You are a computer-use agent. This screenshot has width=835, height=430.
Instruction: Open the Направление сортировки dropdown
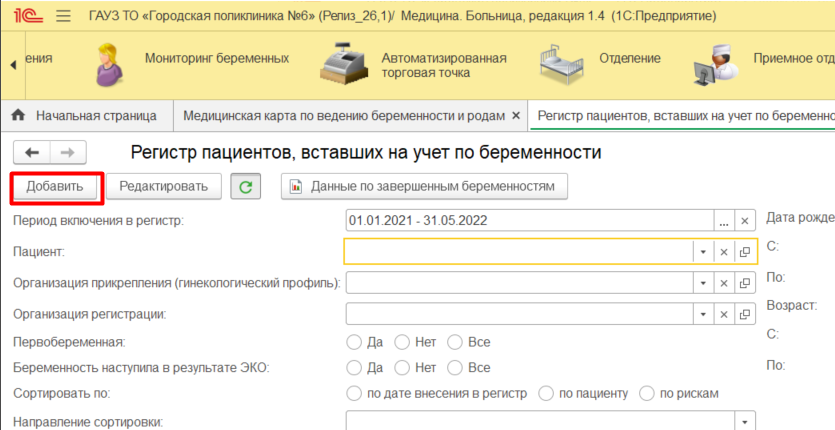click(743, 421)
